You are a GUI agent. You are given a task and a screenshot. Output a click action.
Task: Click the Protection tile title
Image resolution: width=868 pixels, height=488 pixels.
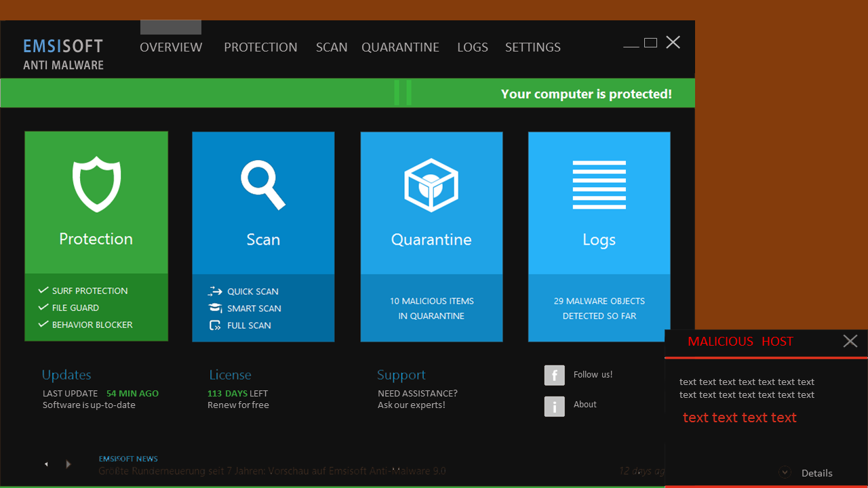[x=96, y=239]
